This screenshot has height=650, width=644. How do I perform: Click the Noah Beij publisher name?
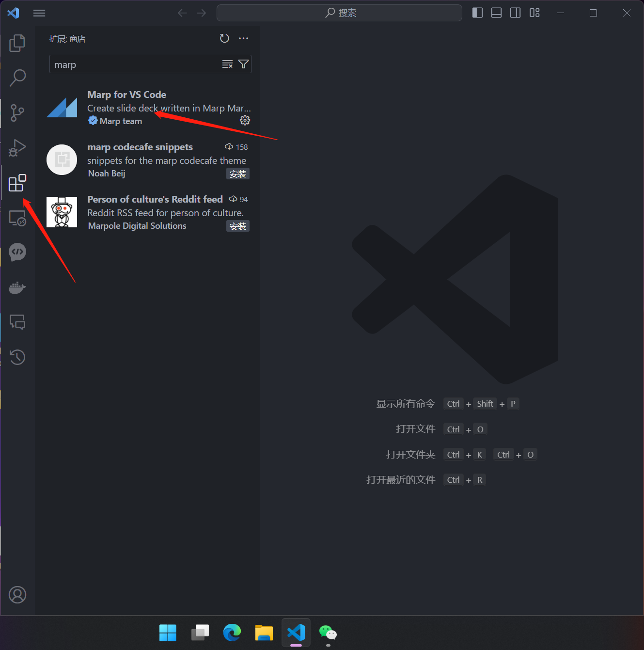(x=107, y=174)
